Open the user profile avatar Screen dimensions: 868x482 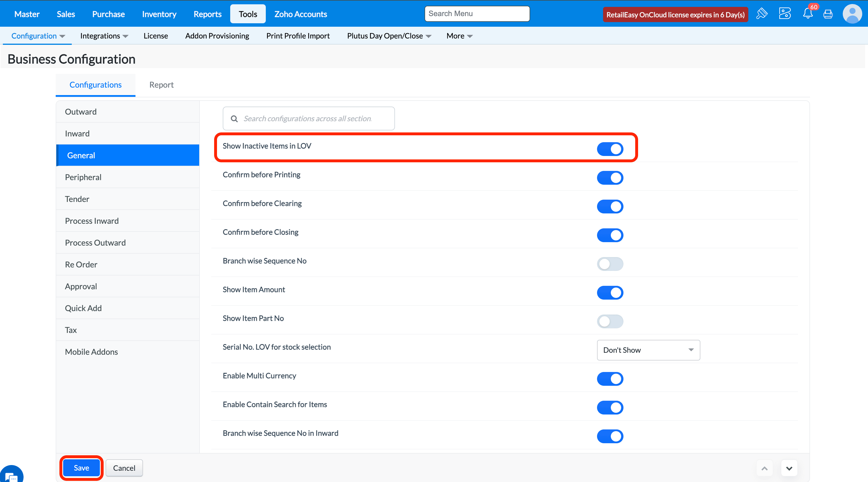(852, 14)
